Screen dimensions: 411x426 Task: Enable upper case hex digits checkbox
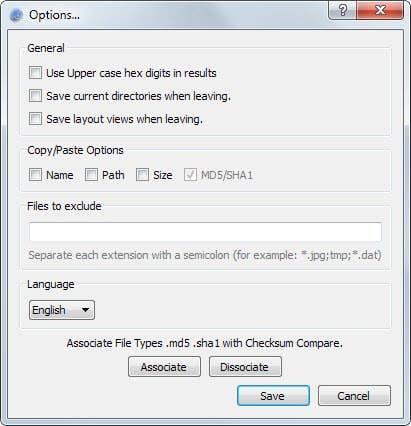coord(35,73)
